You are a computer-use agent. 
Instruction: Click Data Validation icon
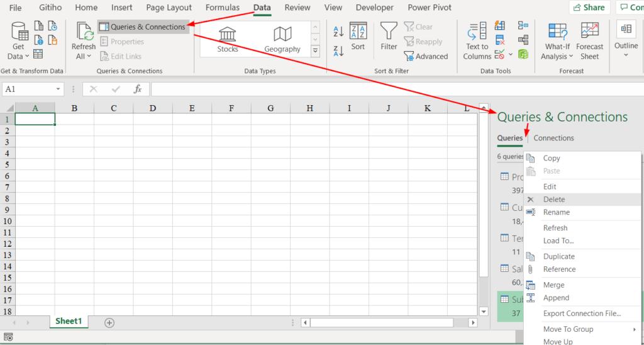(500, 54)
